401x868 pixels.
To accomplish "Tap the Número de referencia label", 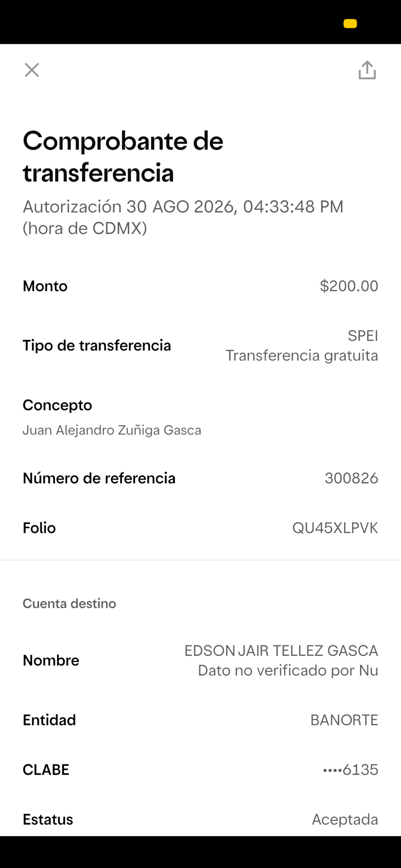I will pos(99,478).
